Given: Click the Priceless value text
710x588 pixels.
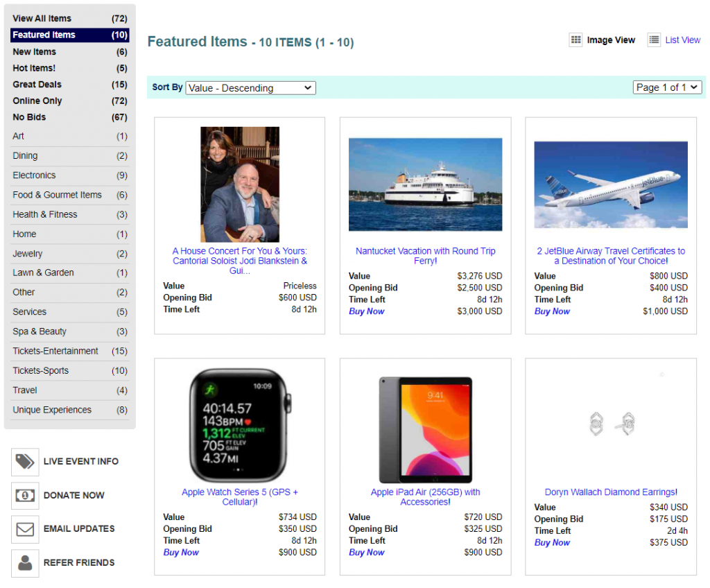Looking at the screenshot, I should [x=300, y=286].
